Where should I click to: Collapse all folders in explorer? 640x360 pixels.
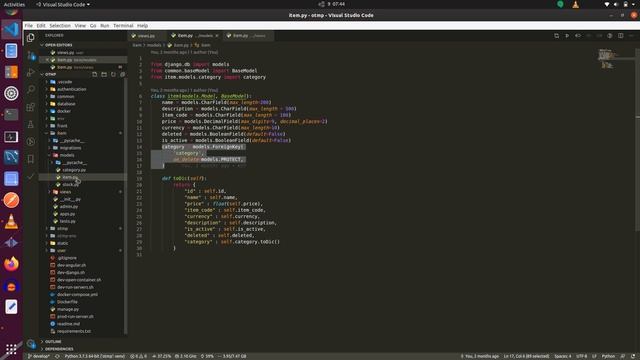pos(122,74)
